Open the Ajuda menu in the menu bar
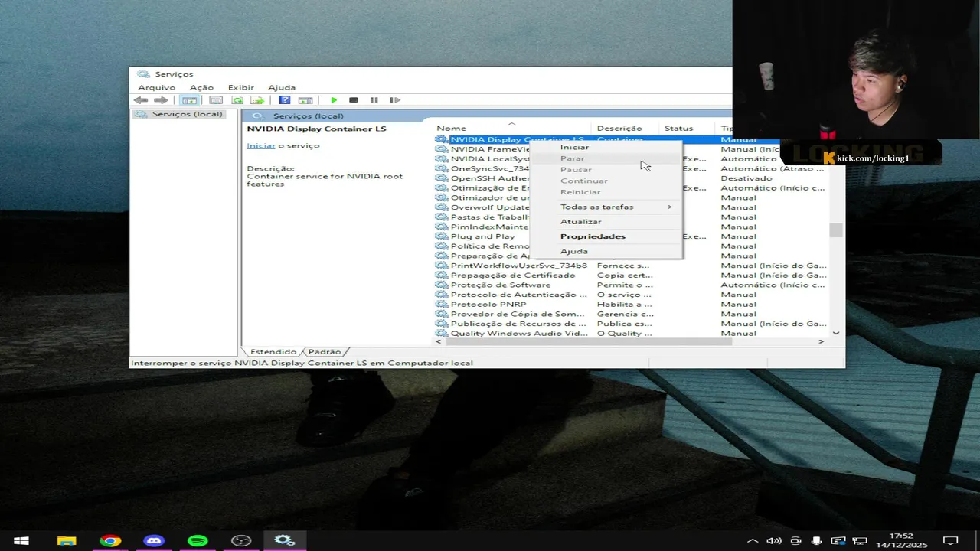 [x=282, y=87]
